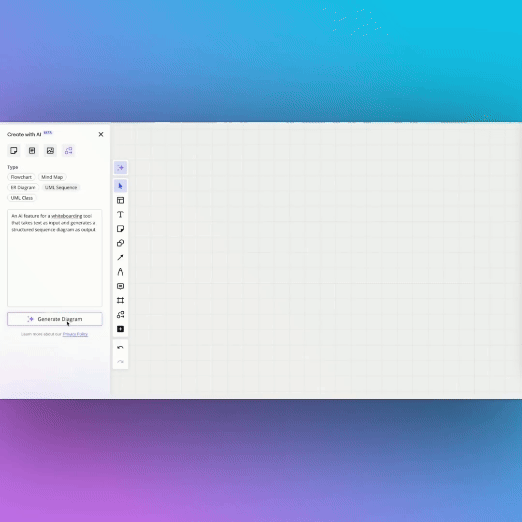522x522 pixels.
Task: Open the AI sparkle tool in toolbar
Action: (120, 168)
